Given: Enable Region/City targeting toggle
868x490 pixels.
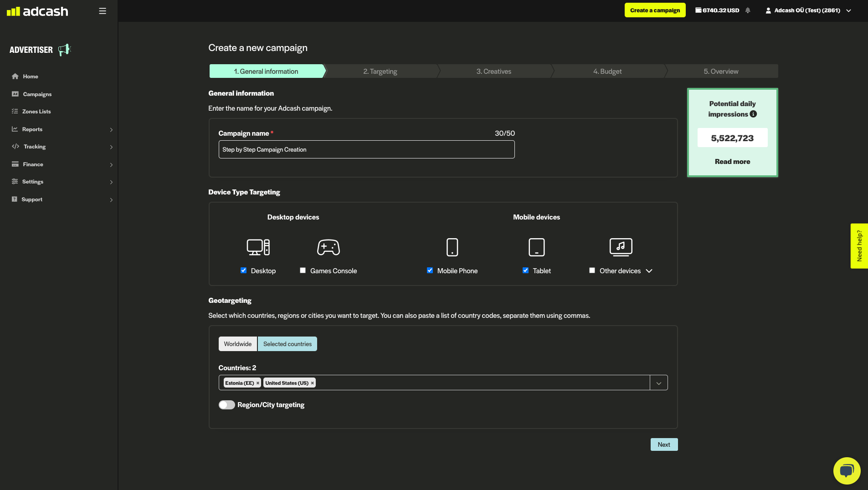Looking at the screenshot, I should (226, 405).
